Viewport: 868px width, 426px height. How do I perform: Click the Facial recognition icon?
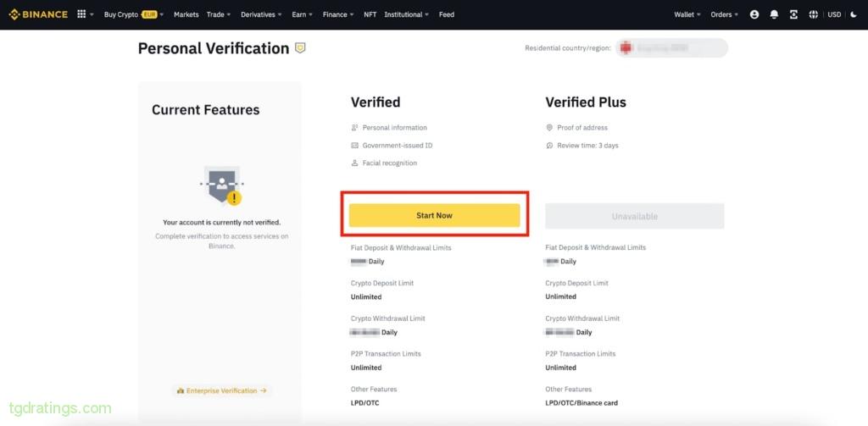[x=355, y=163]
